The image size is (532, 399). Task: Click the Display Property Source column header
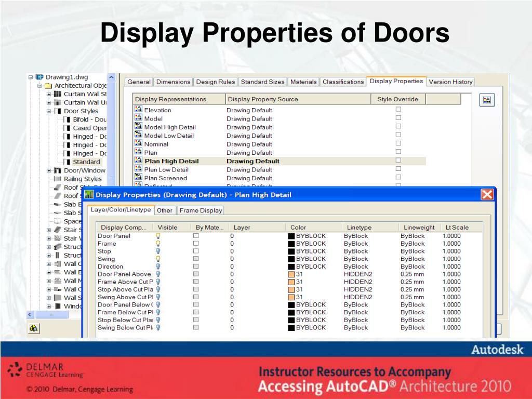point(298,99)
